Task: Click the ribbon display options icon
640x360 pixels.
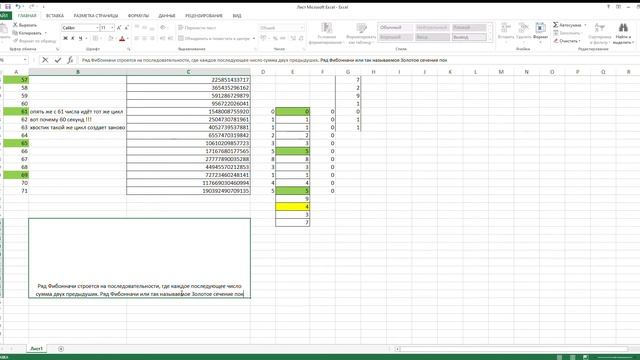Action: coord(618,7)
